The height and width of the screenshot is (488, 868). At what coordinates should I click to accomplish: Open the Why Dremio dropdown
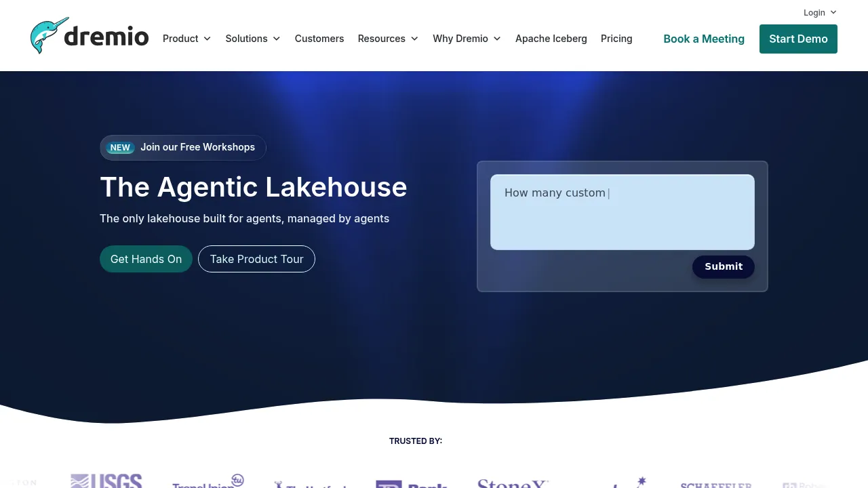click(x=467, y=39)
